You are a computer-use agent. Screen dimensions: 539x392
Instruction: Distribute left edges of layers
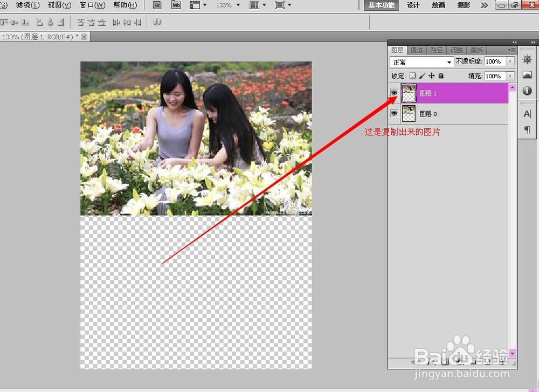[116, 22]
